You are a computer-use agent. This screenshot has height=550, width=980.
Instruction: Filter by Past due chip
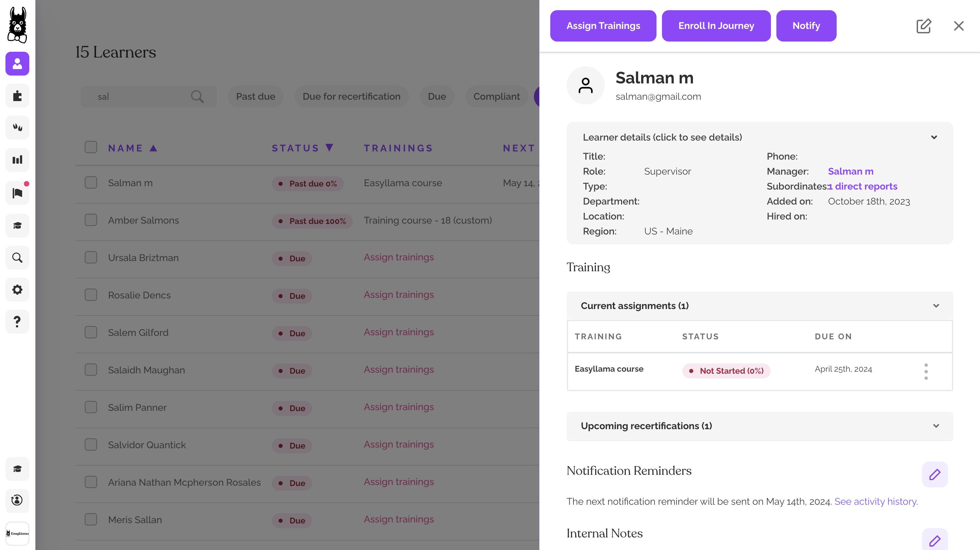pos(255,97)
